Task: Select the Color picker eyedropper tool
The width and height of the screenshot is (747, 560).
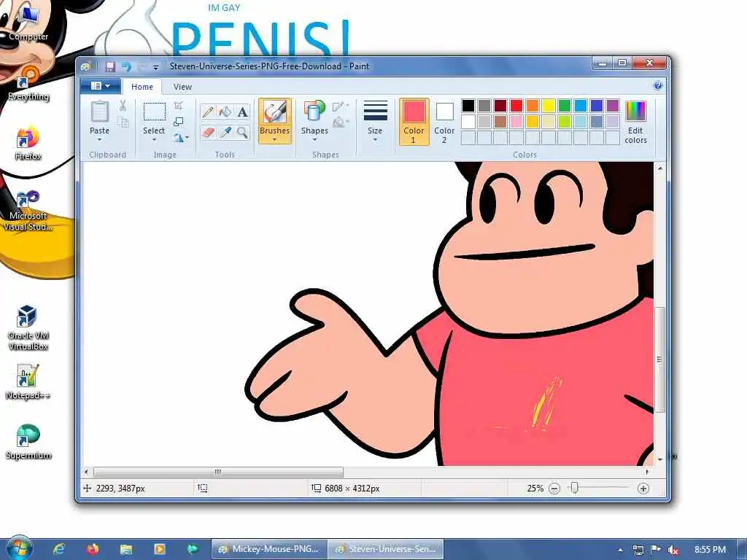Action: (225, 132)
